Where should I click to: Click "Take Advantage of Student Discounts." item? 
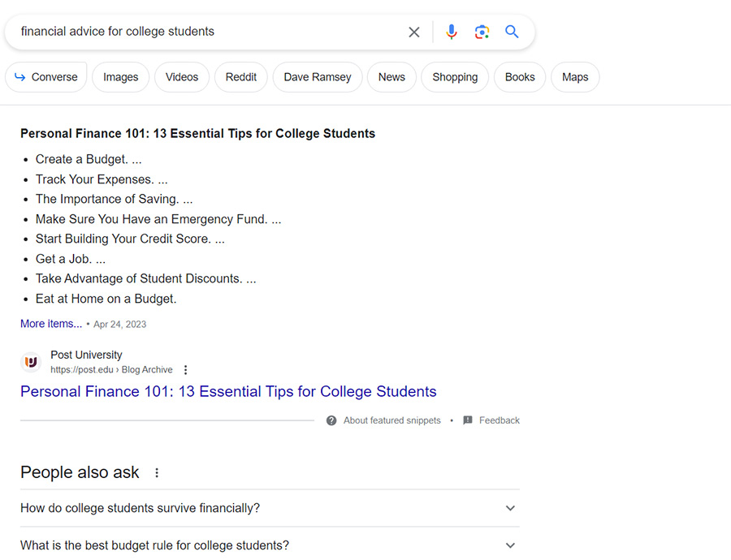point(146,278)
